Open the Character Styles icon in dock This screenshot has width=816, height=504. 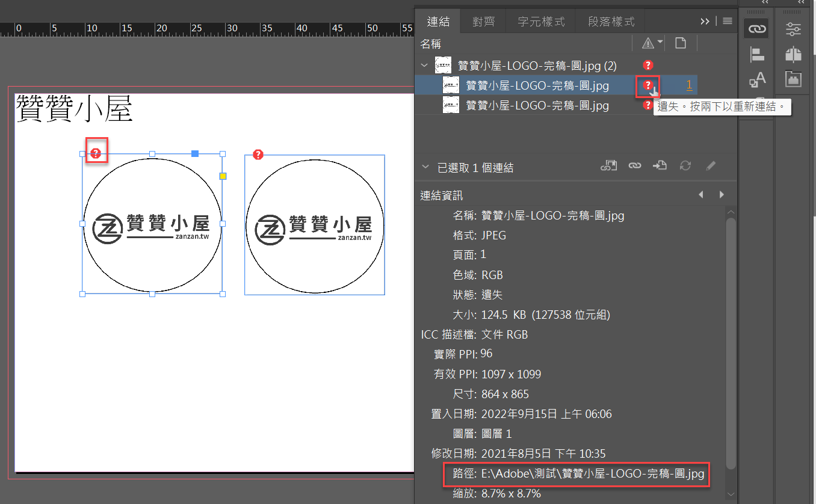pos(756,79)
